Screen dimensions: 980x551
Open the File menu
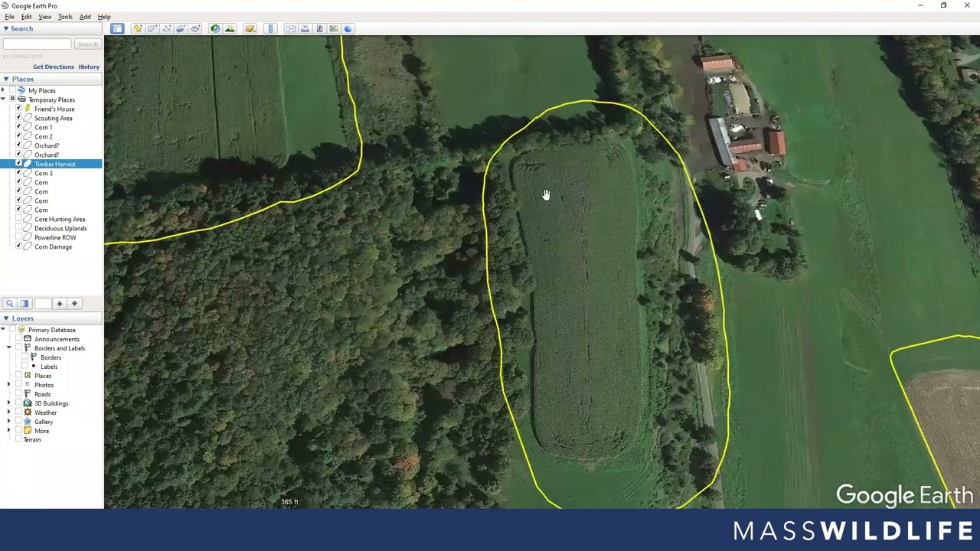tap(9, 17)
